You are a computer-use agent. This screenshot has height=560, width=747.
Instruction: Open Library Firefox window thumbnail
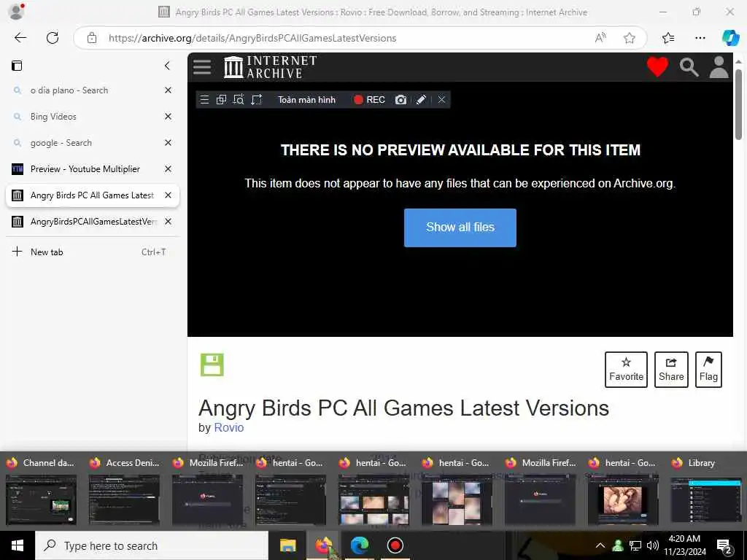tap(707, 491)
